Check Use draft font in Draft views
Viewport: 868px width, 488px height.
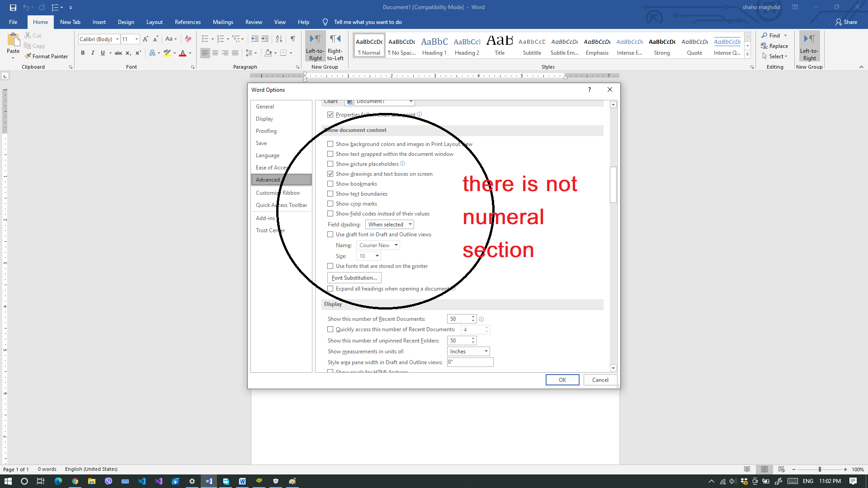pyautogui.click(x=330, y=235)
